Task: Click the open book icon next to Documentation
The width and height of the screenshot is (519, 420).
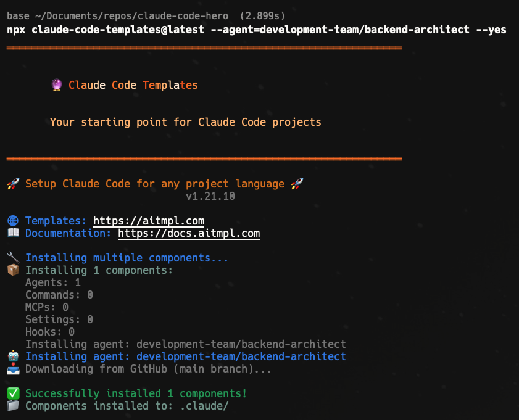Action: pyautogui.click(x=13, y=233)
